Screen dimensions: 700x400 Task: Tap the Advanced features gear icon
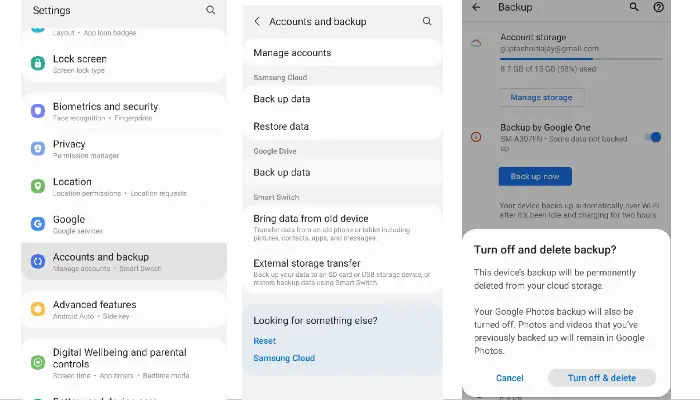click(38, 308)
